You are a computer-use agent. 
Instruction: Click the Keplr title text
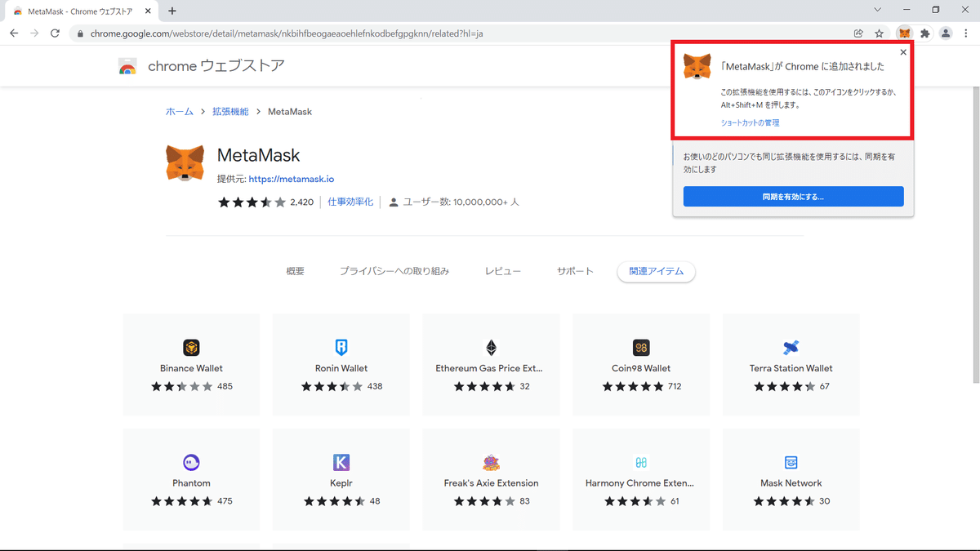341,483
